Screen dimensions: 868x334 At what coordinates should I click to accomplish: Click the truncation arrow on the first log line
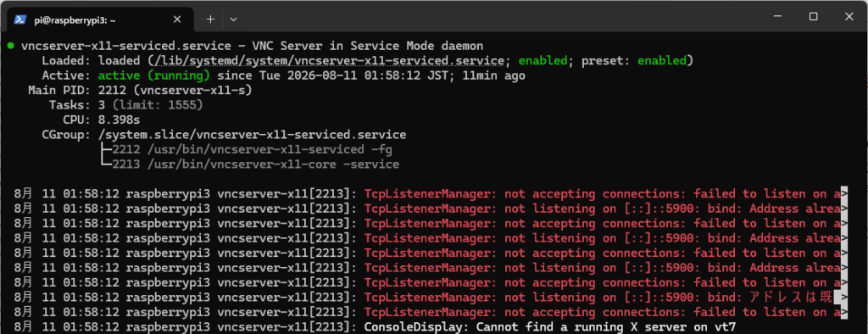click(844, 194)
